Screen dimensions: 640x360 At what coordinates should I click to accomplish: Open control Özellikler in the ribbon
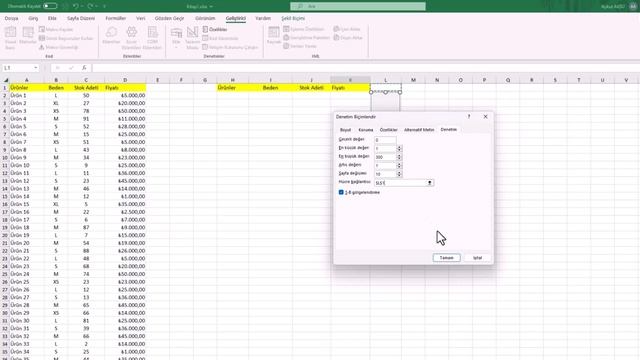pyautogui.click(x=215, y=29)
